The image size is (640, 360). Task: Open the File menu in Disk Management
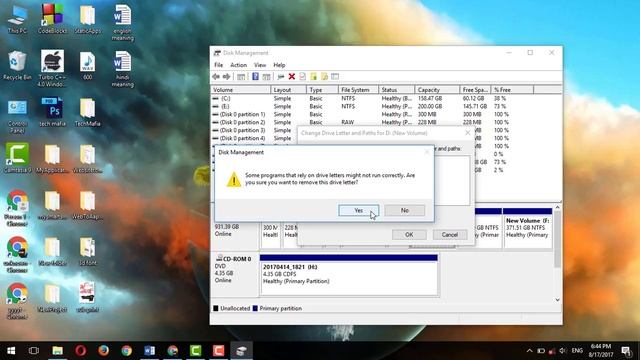(218, 65)
